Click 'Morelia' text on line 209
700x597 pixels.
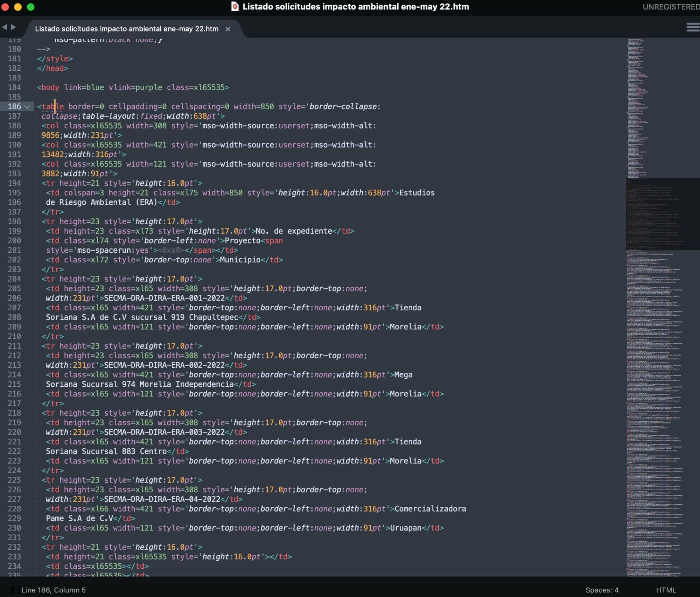[406, 327]
